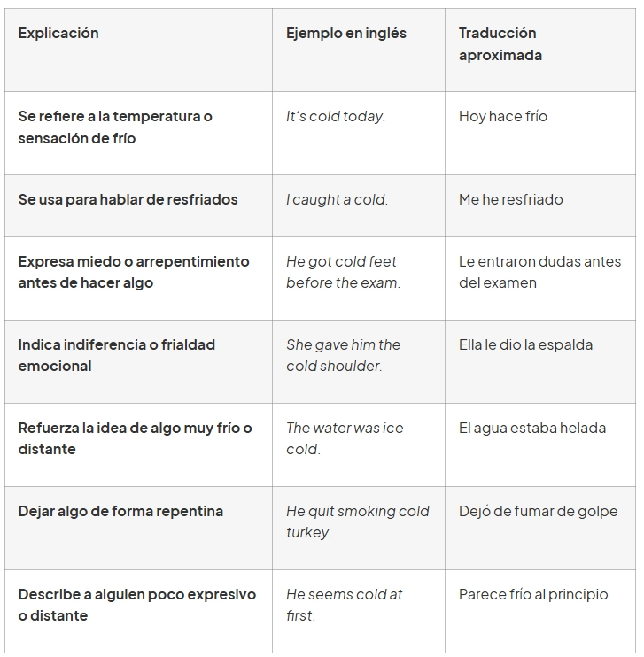
Task: Click "The water was ice cold." example
Action: (345, 439)
